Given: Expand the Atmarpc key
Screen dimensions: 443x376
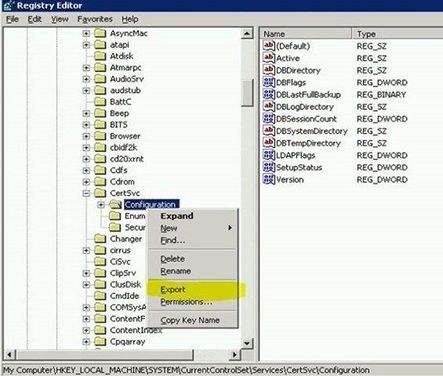Looking at the screenshot, I should click(x=86, y=68).
